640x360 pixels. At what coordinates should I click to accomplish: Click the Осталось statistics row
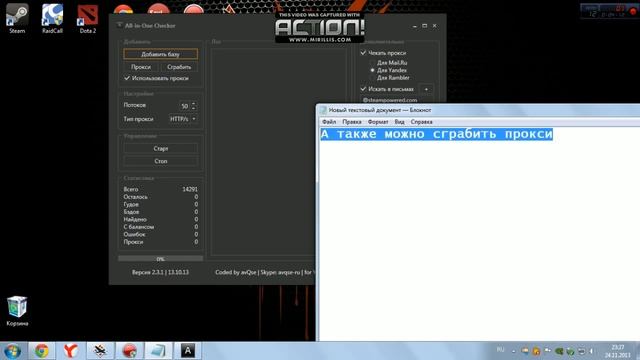click(160, 197)
